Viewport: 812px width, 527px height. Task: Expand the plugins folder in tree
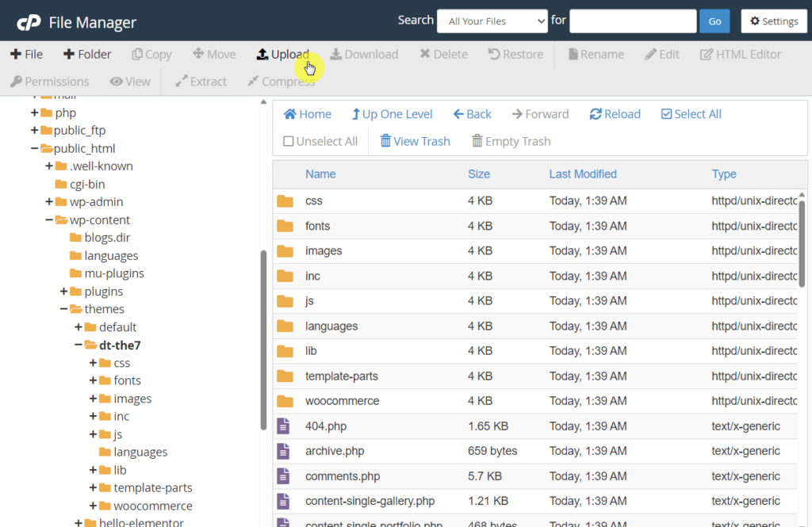click(63, 291)
